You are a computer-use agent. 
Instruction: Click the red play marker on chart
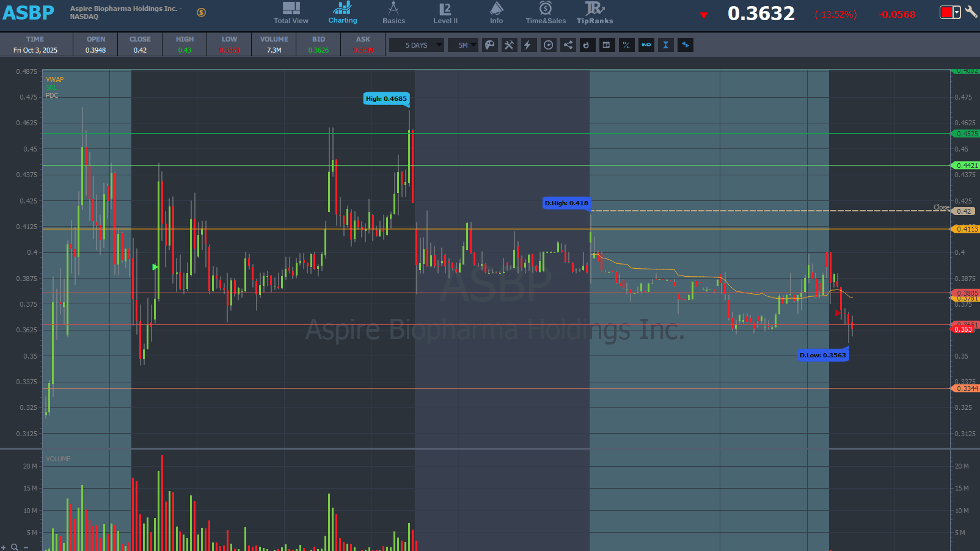click(838, 313)
